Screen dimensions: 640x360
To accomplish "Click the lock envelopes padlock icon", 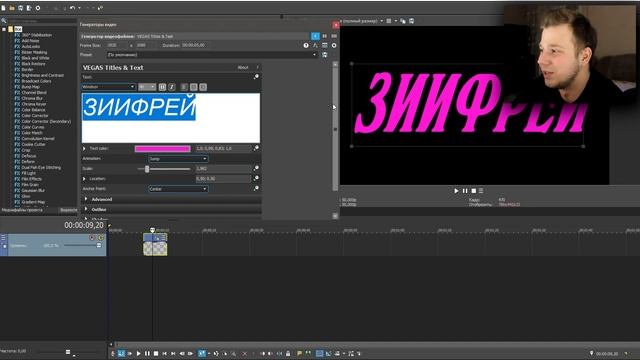I will pyautogui.click(x=288, y=353).
